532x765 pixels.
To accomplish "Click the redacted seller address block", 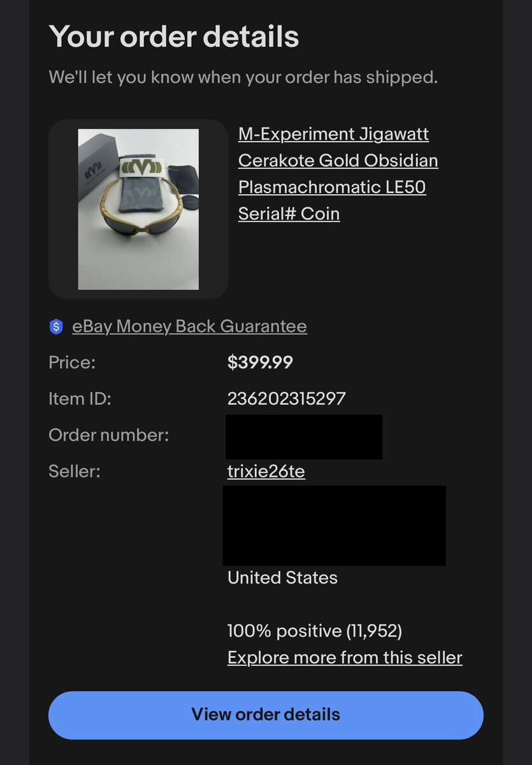I will pos(334,525).
